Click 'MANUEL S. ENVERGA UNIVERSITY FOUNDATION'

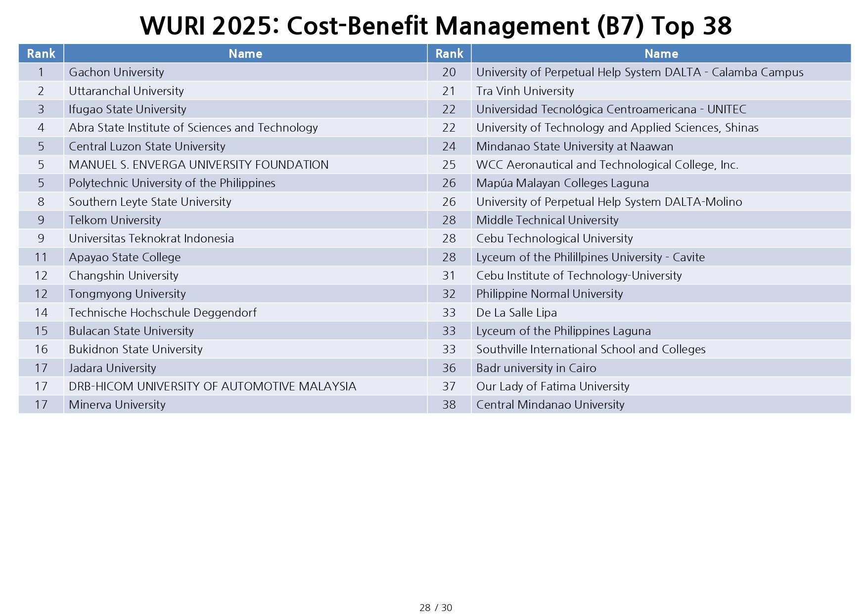(198, 165)
